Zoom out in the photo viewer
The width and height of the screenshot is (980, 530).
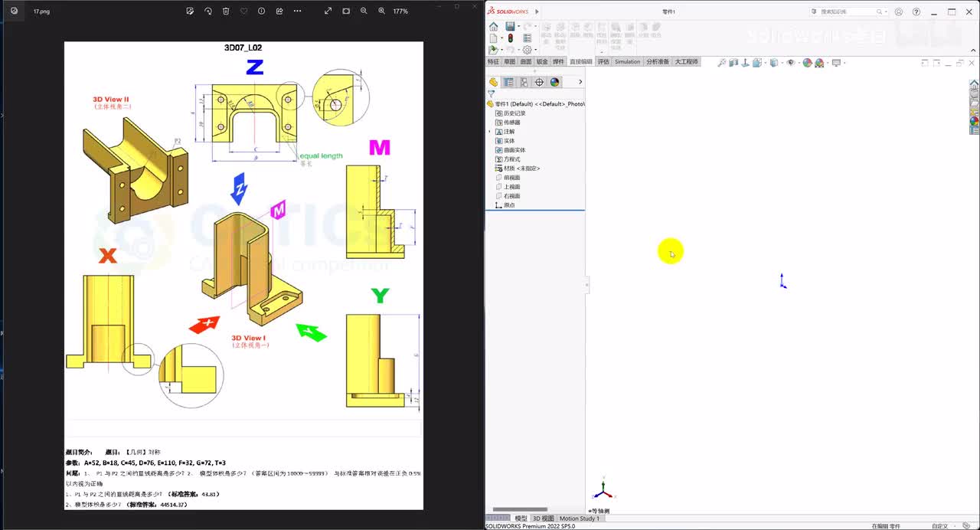(x=364, y=11)
